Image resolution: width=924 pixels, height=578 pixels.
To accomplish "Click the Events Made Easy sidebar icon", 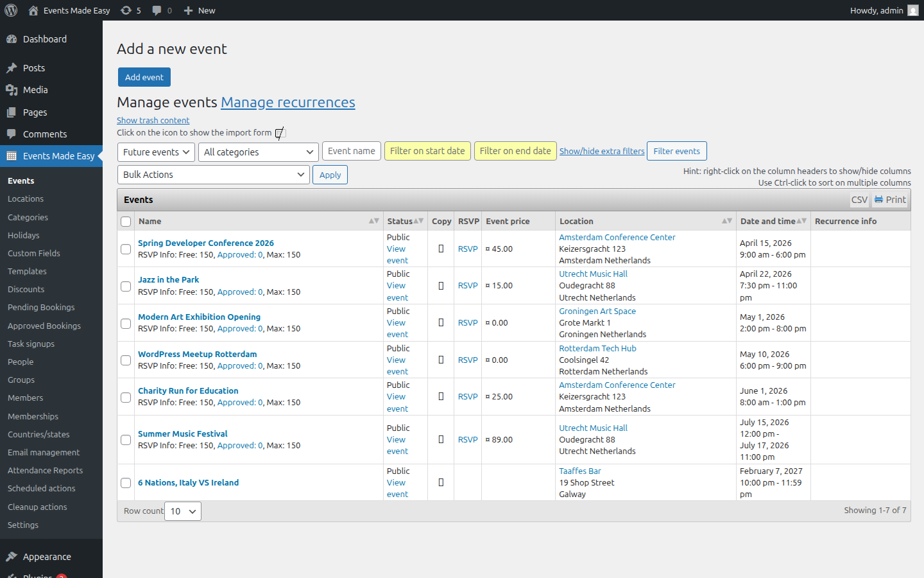I will 13,155.
